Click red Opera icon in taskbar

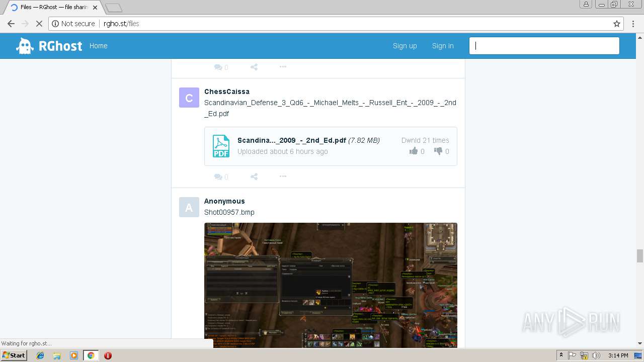point(108,355)
